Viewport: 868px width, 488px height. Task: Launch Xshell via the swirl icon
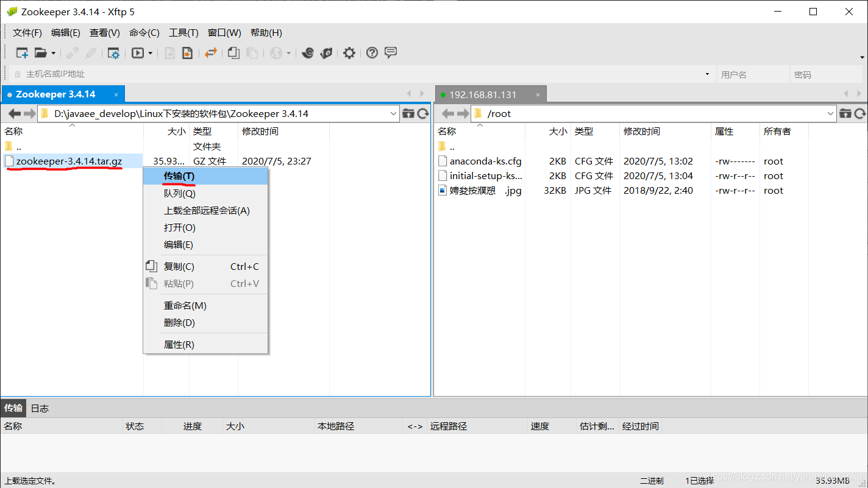(308, 53)
